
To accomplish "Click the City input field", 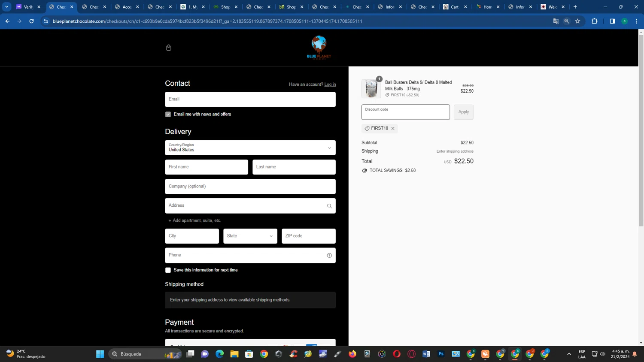I will (x=192, y=236).
